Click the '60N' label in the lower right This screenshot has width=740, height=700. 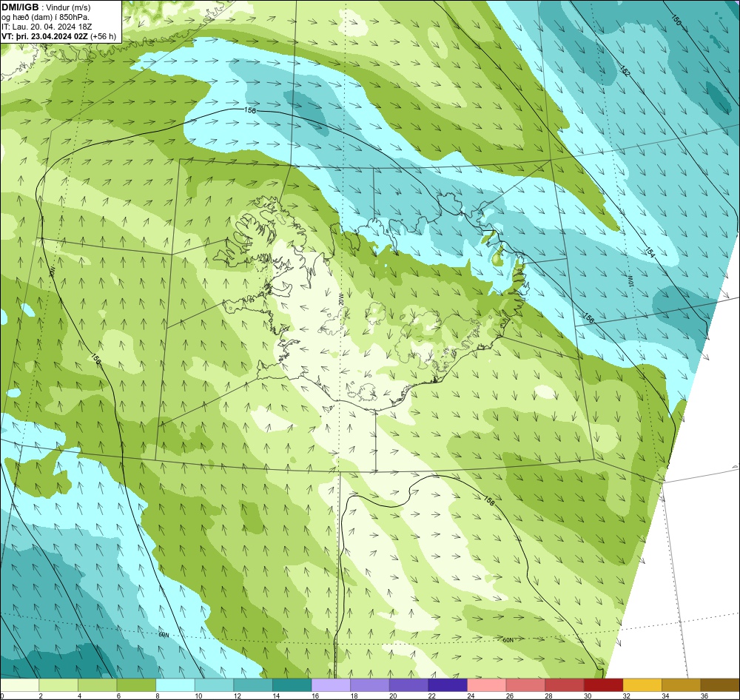[x=508, y=640]
